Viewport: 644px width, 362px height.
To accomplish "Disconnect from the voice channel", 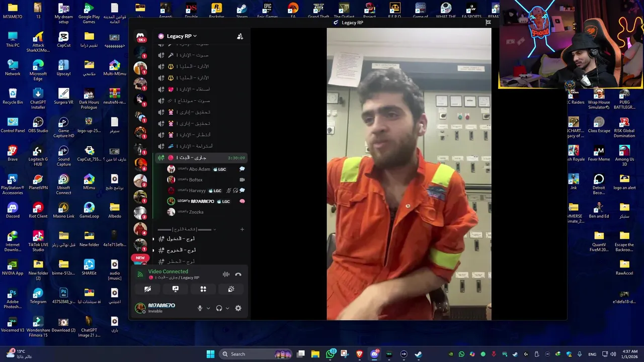I will (238, 275).
